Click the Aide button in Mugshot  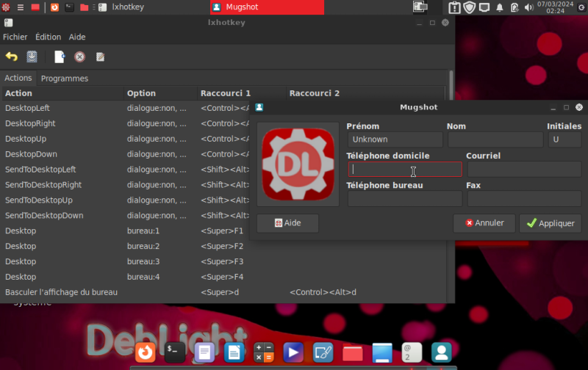coord(287,223)
